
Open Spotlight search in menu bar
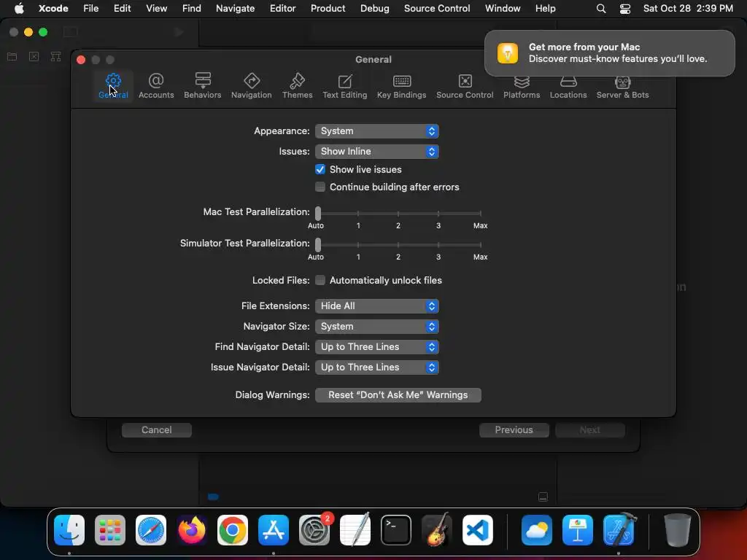[601, 9]
